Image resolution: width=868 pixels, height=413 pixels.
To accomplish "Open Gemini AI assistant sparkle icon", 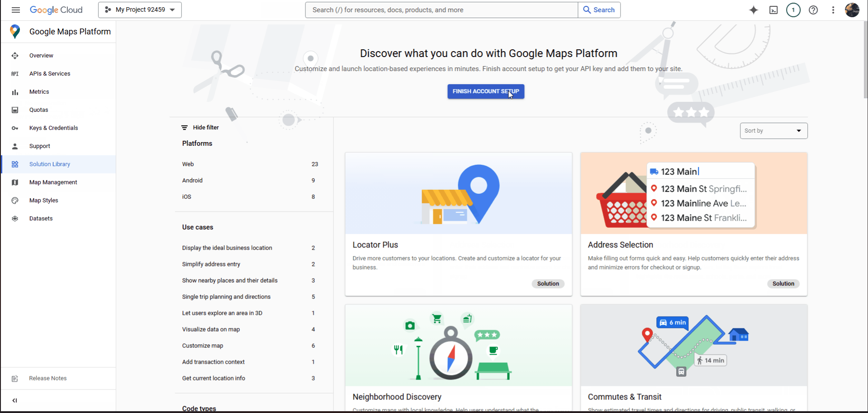I will tap(754, 10).
